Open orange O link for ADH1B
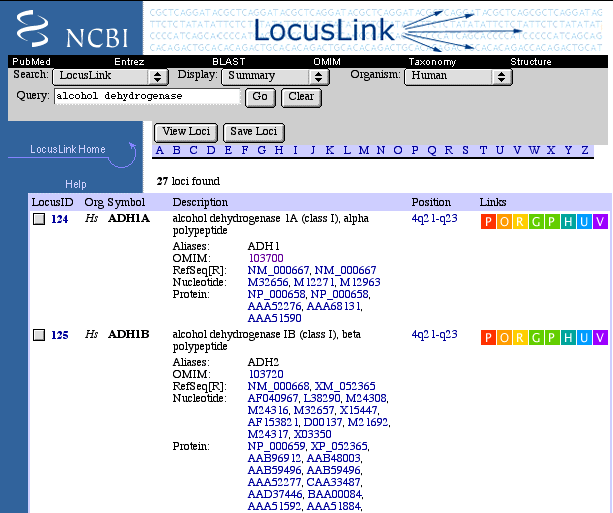 click(x=504, y=337)
